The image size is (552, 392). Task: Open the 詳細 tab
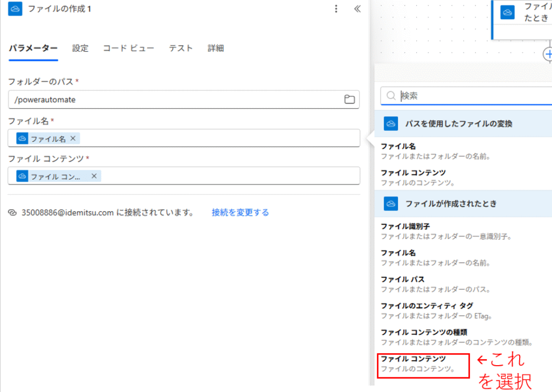pos(216,48)
